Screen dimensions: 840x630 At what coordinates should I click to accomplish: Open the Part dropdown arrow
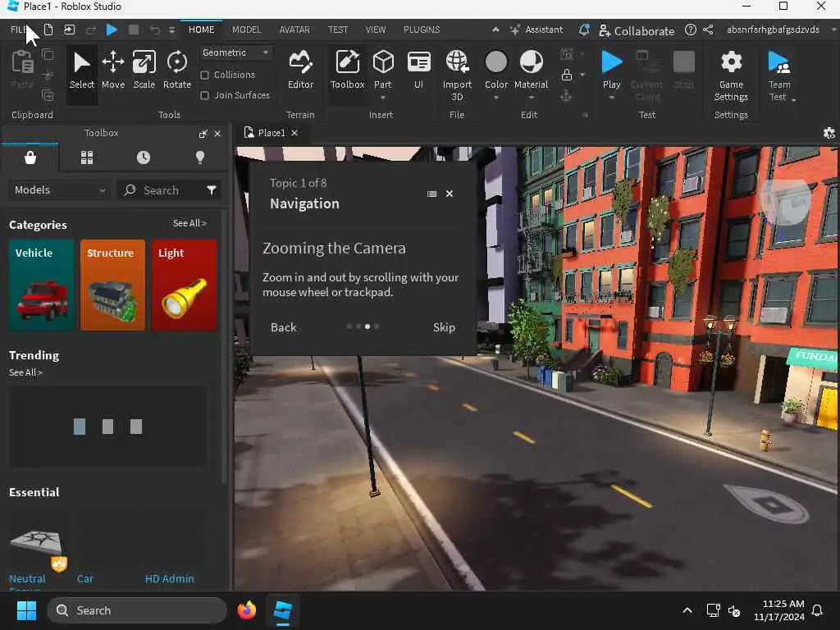pyautogui.click(x=382, y=98)
